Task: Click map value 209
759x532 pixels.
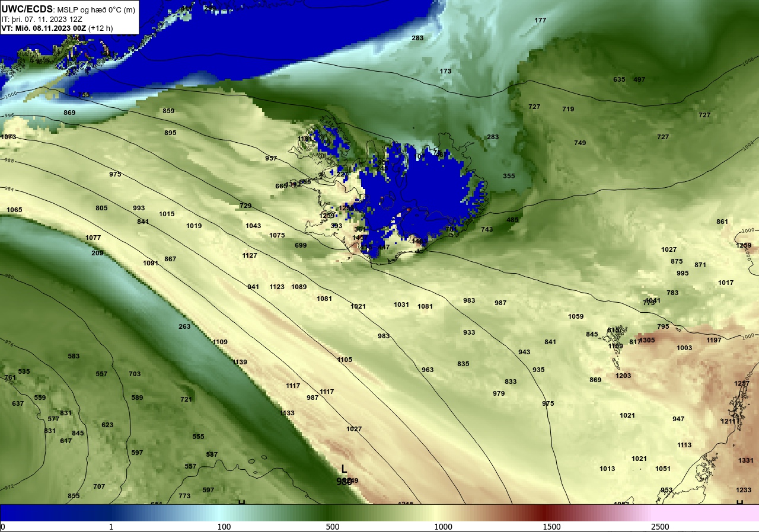Action: (x=97, y=253)
